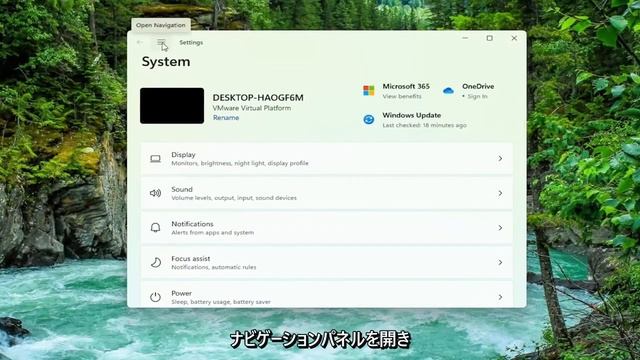640x360 pixels.
Task: Click the OneDrive cloud icon
Action: pos(448,91)
